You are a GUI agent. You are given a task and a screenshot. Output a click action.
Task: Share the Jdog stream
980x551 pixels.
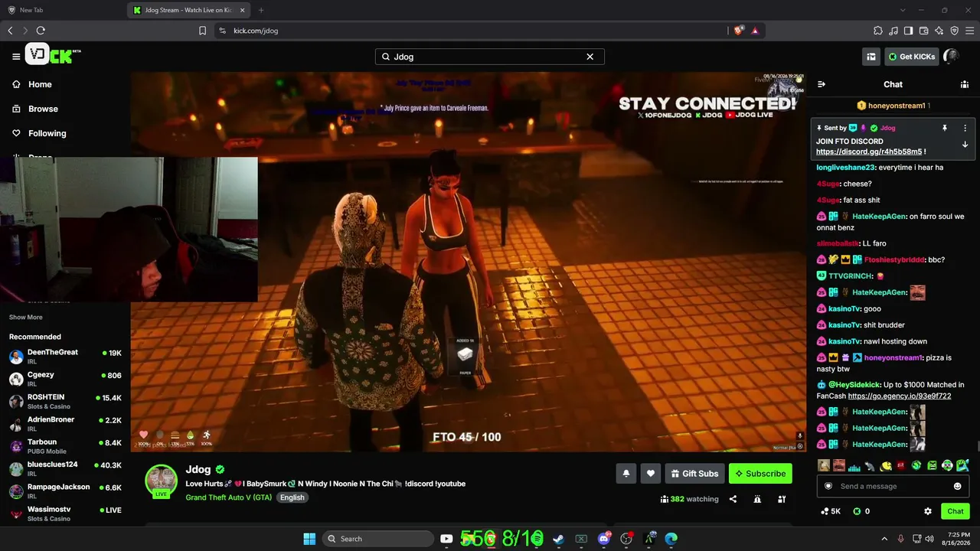733,499
